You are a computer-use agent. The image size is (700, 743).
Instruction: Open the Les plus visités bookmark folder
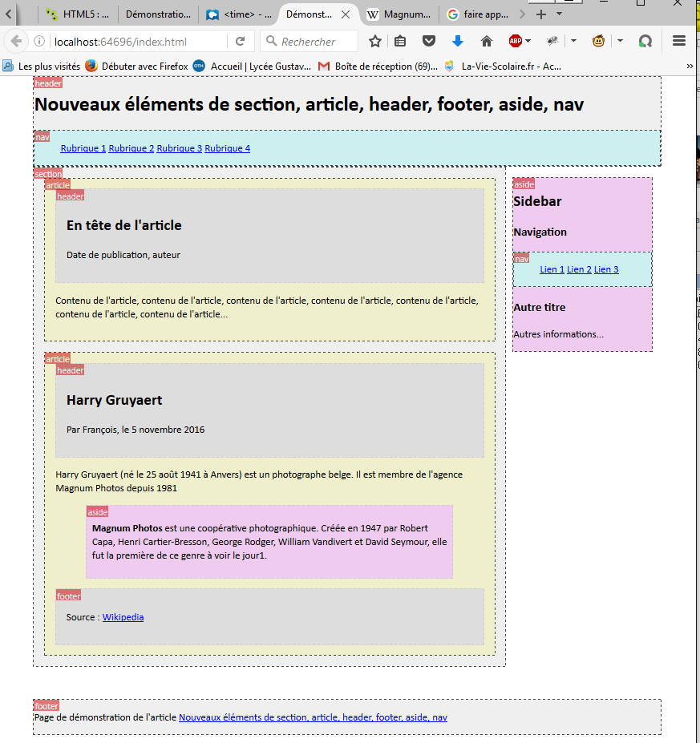(41, 67)
